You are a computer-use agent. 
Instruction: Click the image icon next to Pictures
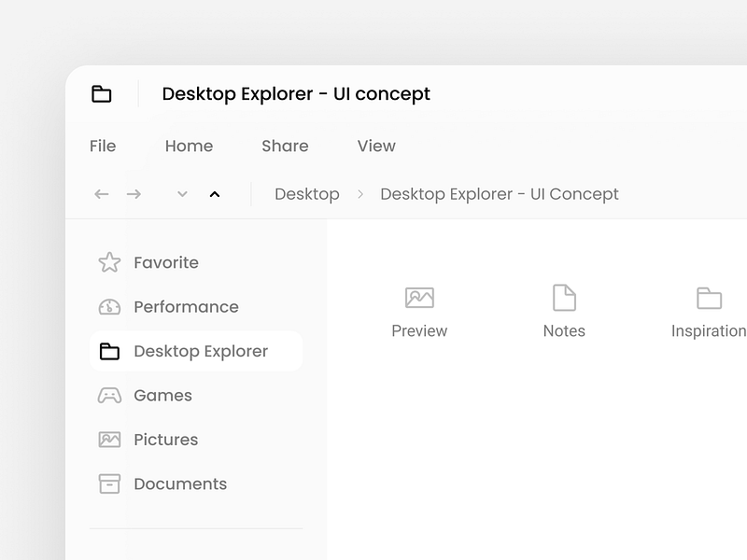109,439
